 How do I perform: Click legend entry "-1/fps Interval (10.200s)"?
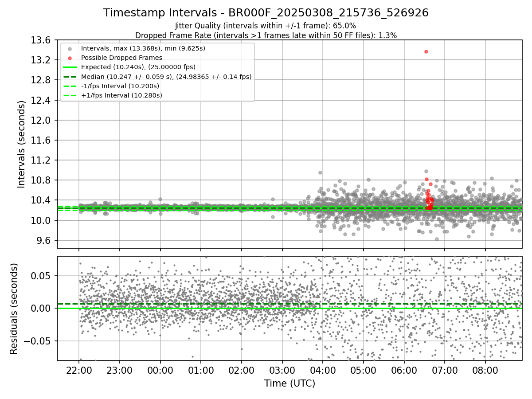click(120, 86)
